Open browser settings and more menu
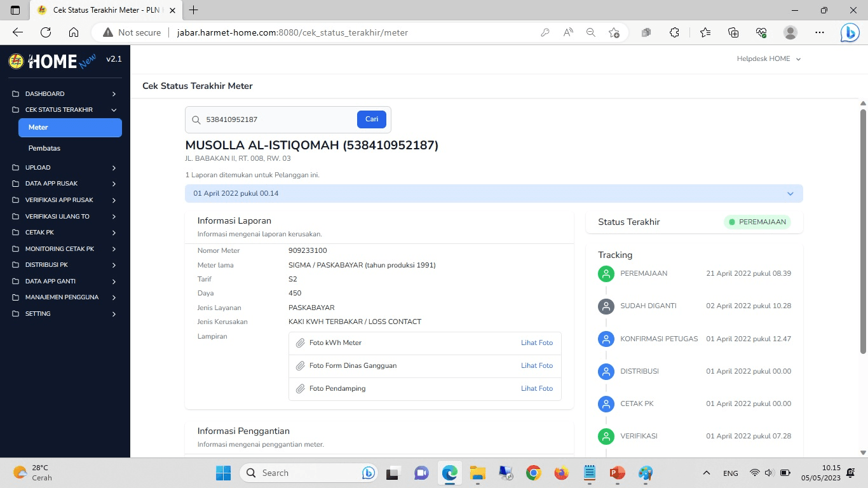Screen dimensions: 868x488 820,32
